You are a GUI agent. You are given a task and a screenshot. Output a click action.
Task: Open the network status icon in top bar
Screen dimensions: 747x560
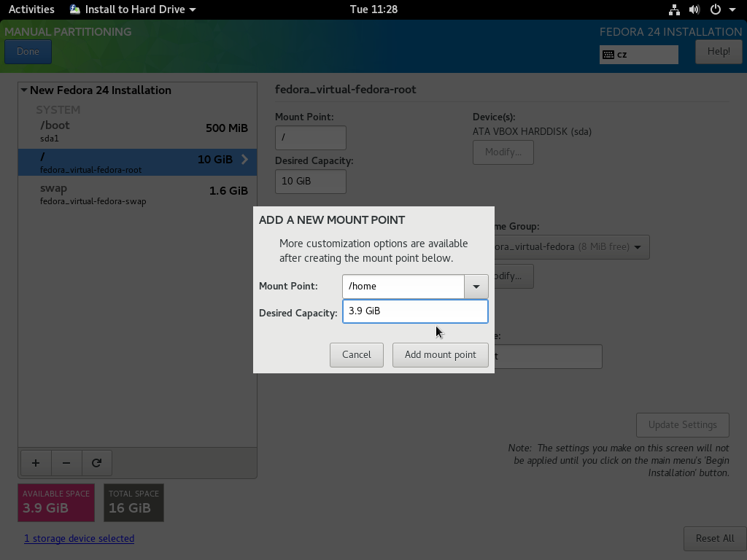pos(674,9)
